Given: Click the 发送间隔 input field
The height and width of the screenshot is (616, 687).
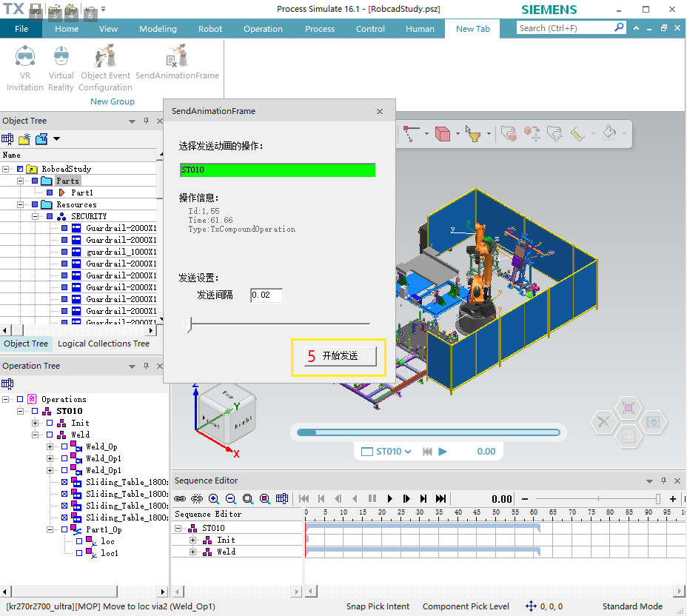Looking at the screenshot, I should pyautogui.click(x=266, y=295).
